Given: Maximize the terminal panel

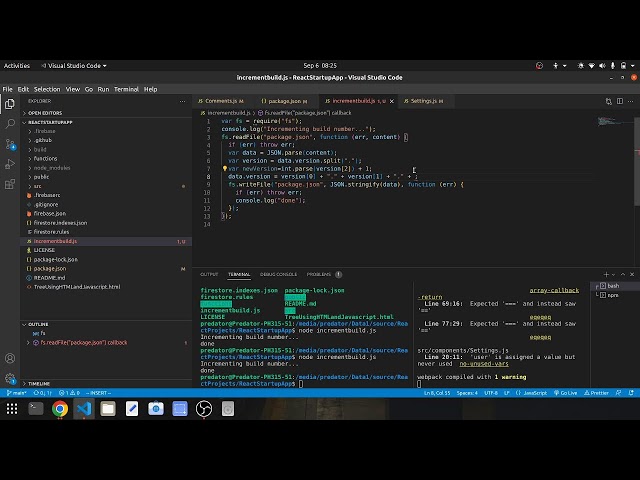Looking at the screenshot, I should 623,274.
